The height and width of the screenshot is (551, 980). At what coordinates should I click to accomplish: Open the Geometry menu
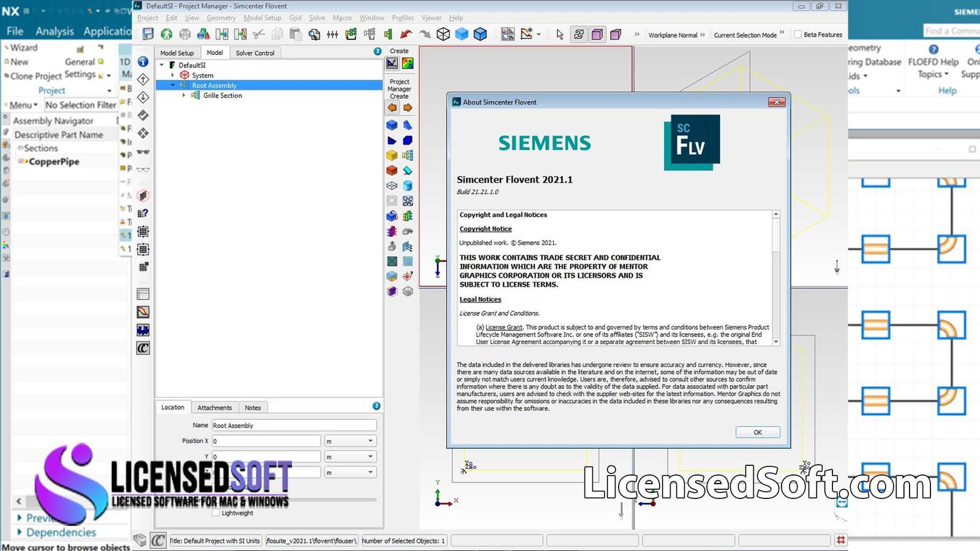pos(221,18)
